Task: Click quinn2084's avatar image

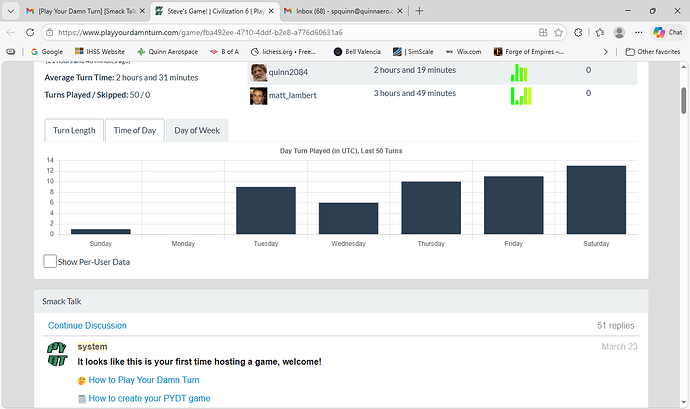Action: tap(258, 71)
